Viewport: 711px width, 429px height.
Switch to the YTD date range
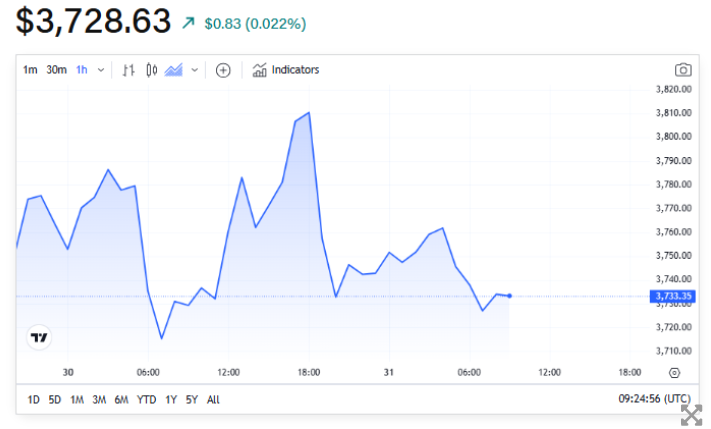[x=146, y=399]
